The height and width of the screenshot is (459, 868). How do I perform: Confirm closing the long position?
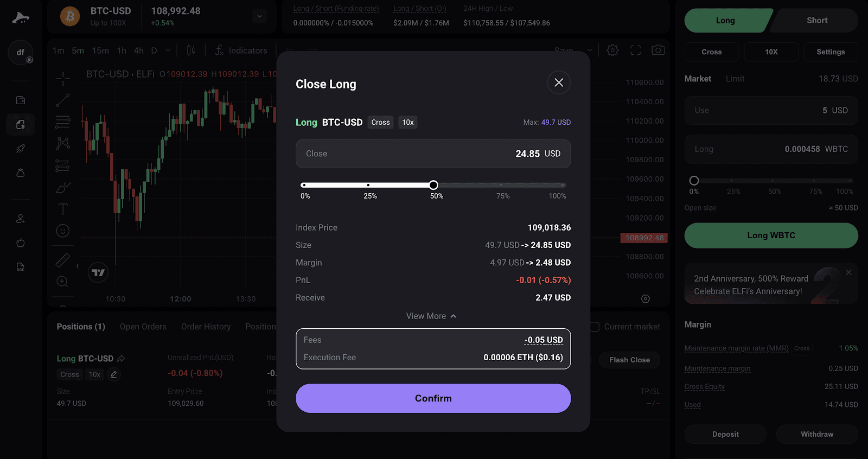coord(433,398)
